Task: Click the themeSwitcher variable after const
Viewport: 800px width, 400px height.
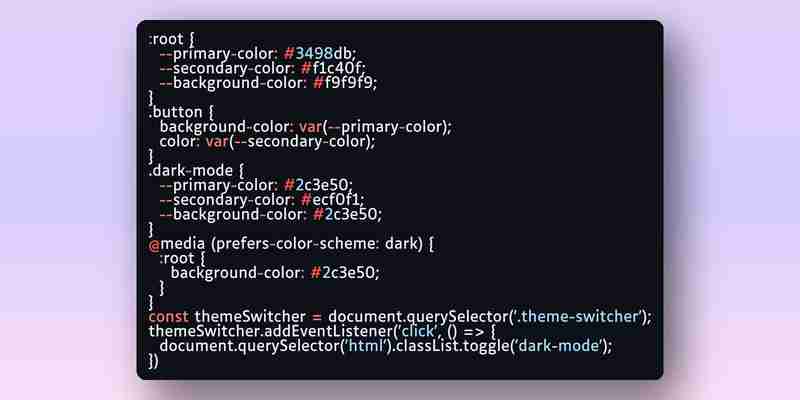Action: point(250,317)
